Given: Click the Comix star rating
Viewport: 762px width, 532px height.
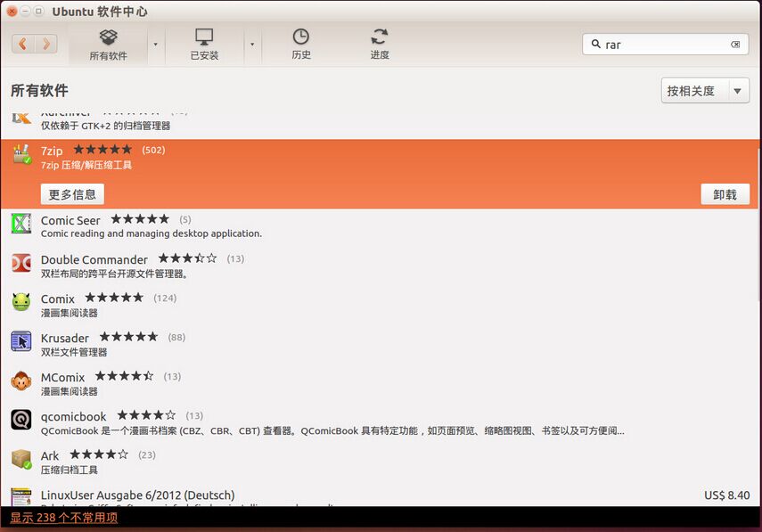Looking at the screenshot, I should 114,298.
